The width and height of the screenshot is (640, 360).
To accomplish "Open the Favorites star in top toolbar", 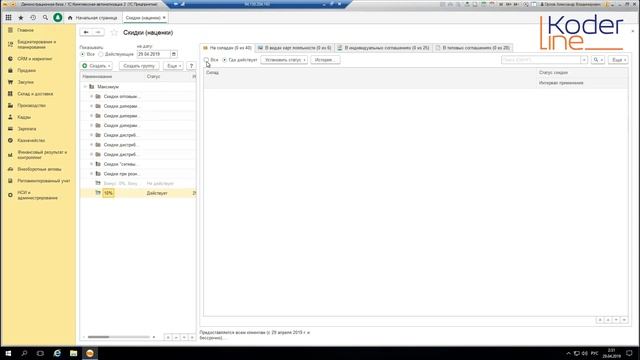I will click(21, 18).
